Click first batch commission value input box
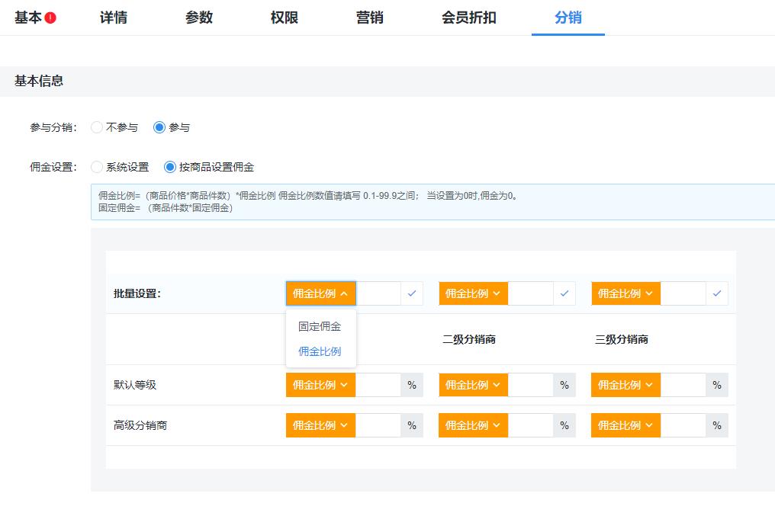The width and height of the screenshot is (775, 532). pos(379,293)
